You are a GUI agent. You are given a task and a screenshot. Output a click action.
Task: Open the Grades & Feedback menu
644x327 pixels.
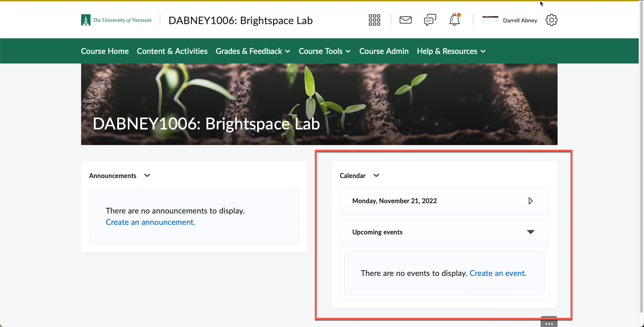[253, 51]
